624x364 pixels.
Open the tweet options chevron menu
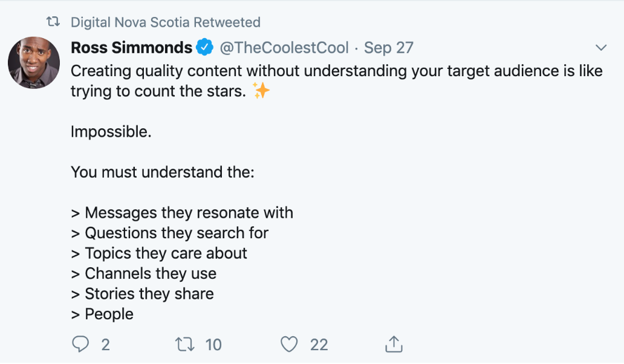[x=601, y=47]
